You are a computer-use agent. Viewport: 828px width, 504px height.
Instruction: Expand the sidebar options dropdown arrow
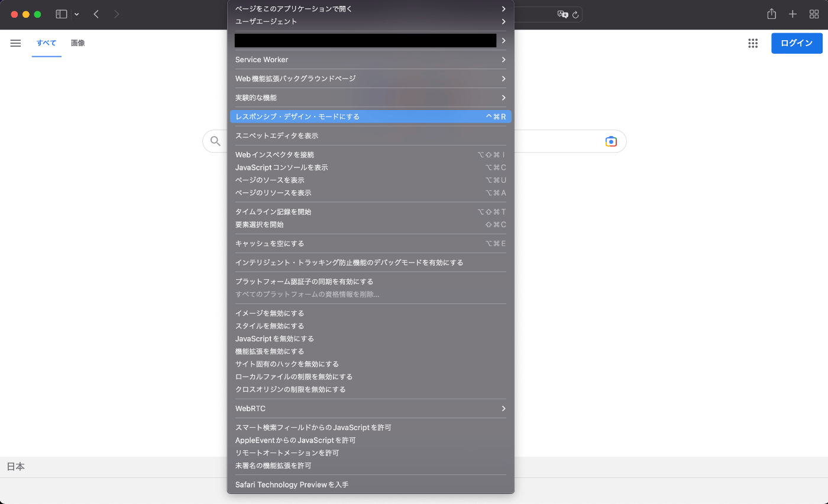[77, 14]
